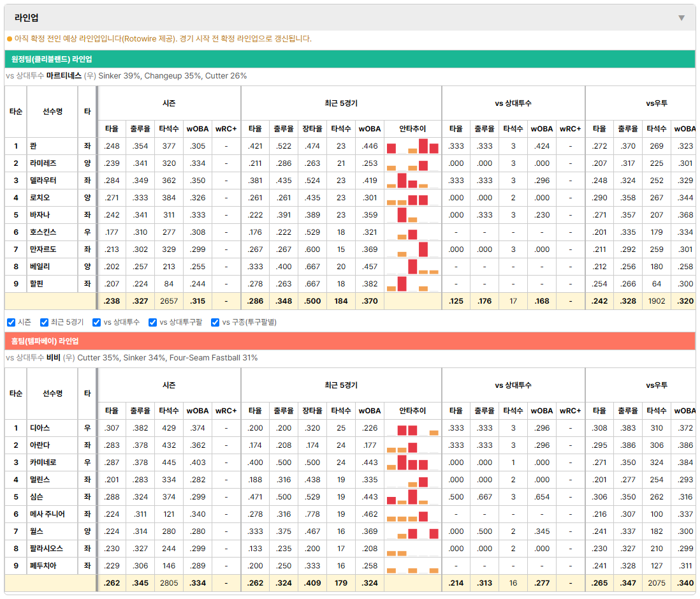Click the 라인업 section title bar

coord(350,18)
